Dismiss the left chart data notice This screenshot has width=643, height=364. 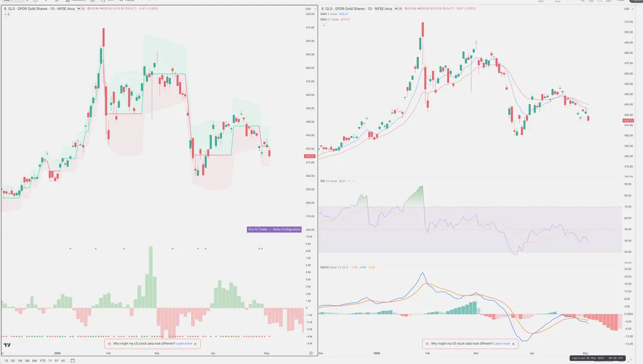pyautogui.click(x=196, y=344)
